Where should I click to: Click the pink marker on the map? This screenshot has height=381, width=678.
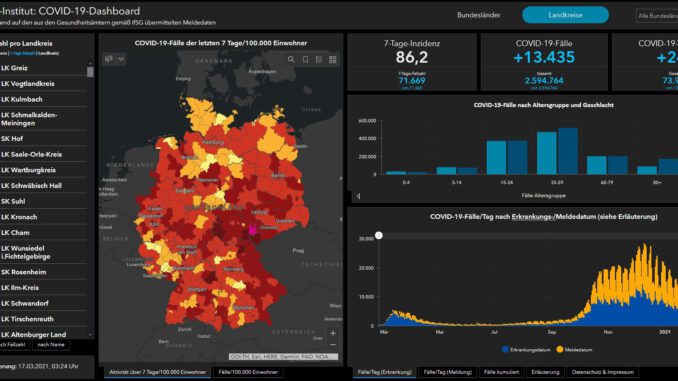tap(253, 229)
